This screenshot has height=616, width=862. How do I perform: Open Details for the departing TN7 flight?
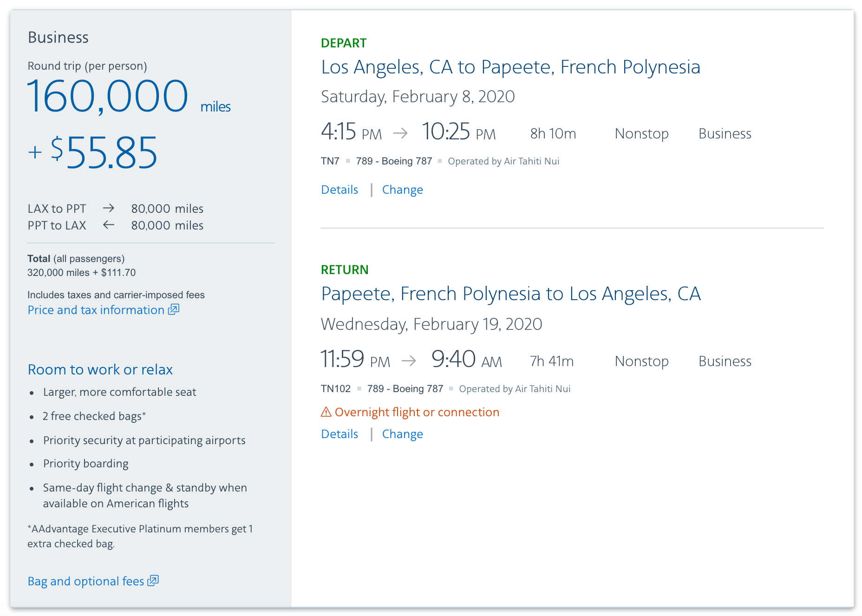click(340, 190)
